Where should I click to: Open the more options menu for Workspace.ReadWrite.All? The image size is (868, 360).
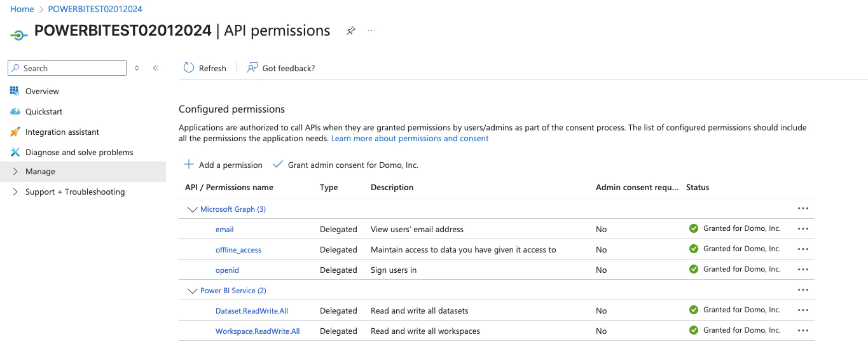coord(803,331)
